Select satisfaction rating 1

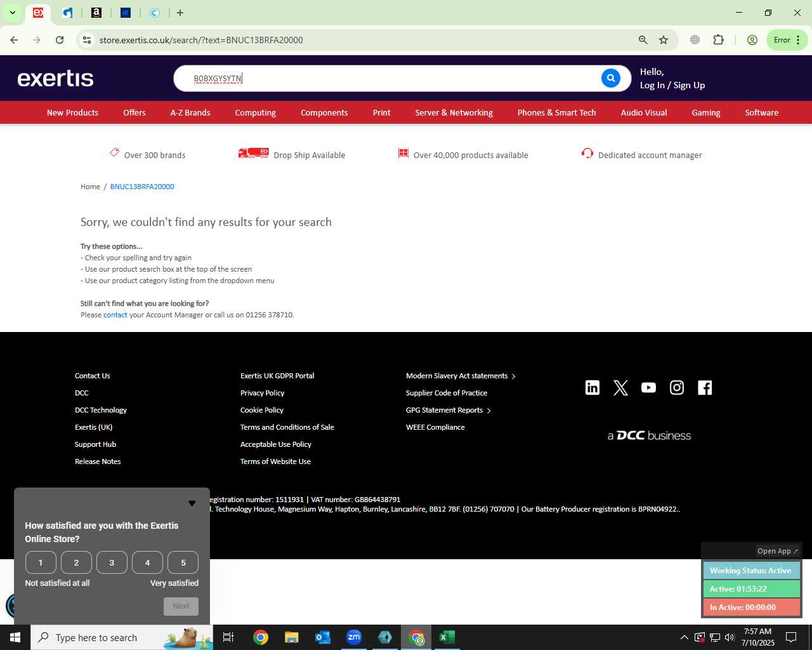(x=41, y=562)
